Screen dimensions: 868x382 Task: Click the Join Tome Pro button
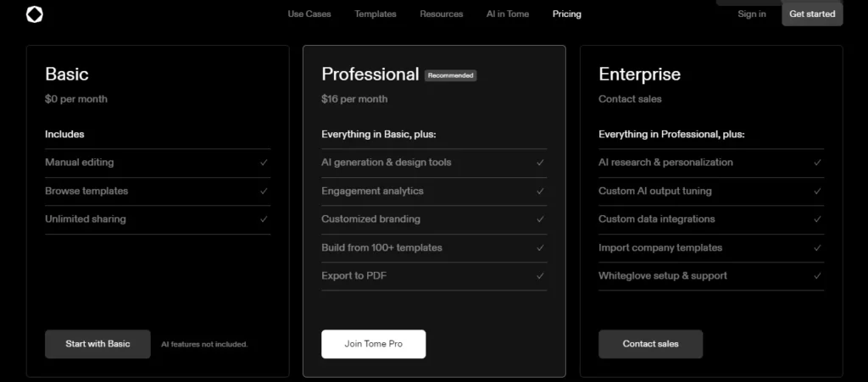[x=374, y=344]
